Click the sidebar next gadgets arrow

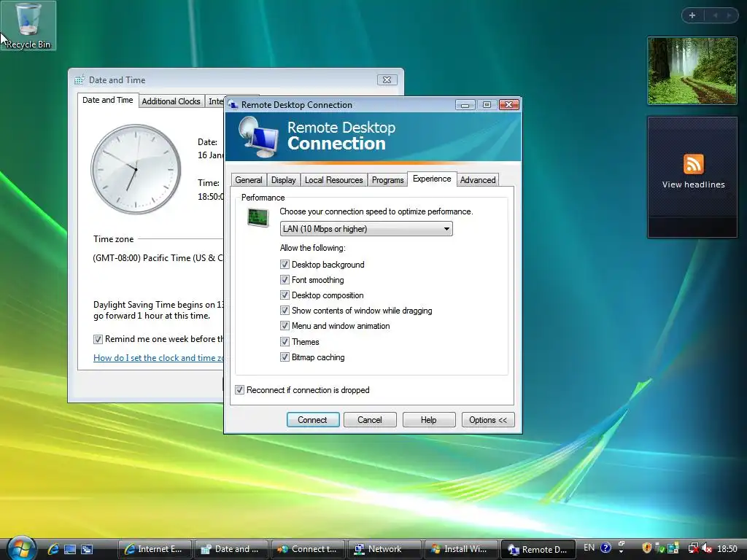[x=729, y=15]
